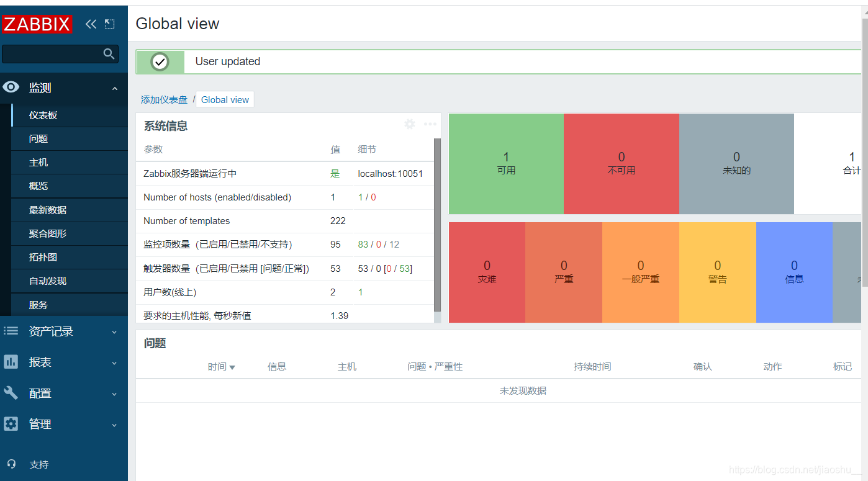
Task: Open 系统信息 widget three-dot menu
Action: tap(430, 124)
